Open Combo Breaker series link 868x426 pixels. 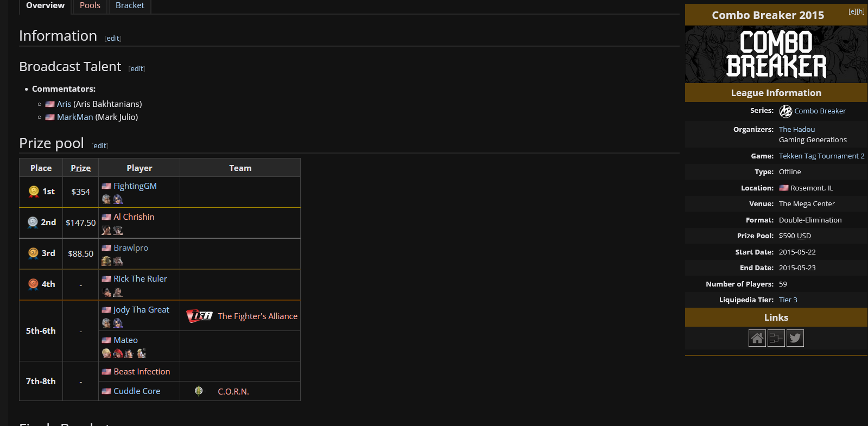820,111
